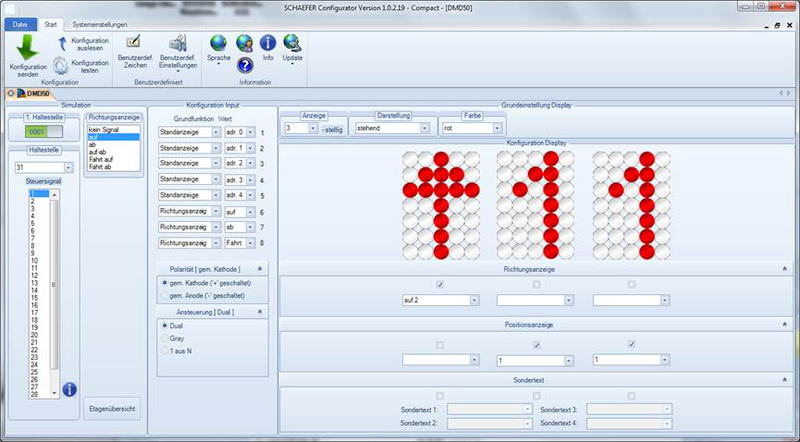Collapse the Sondertext section

785,380
